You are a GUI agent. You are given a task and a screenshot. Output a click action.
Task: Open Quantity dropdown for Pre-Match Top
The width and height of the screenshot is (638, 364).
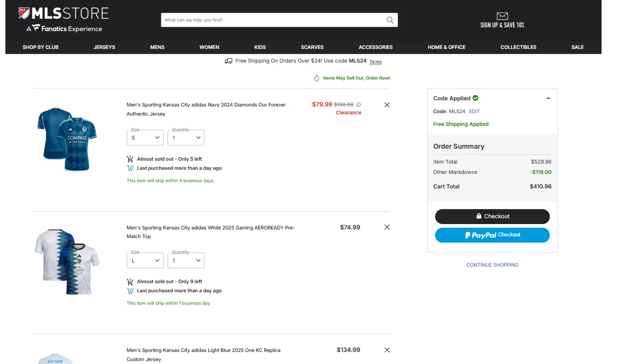click(x=186, y=261)
